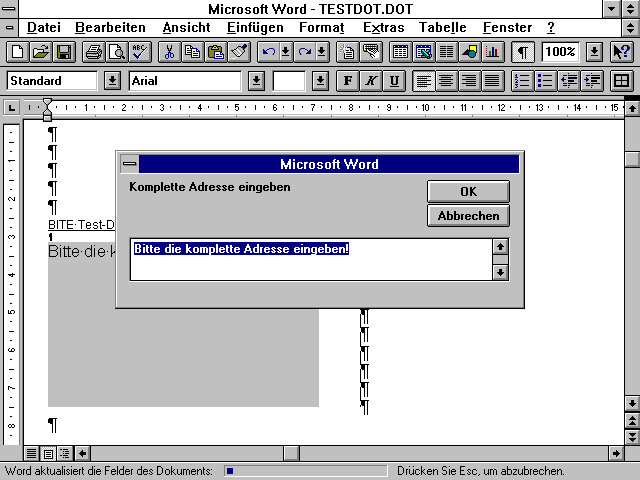Click the Cut (scissors) icon

click(x=170, y=51)
